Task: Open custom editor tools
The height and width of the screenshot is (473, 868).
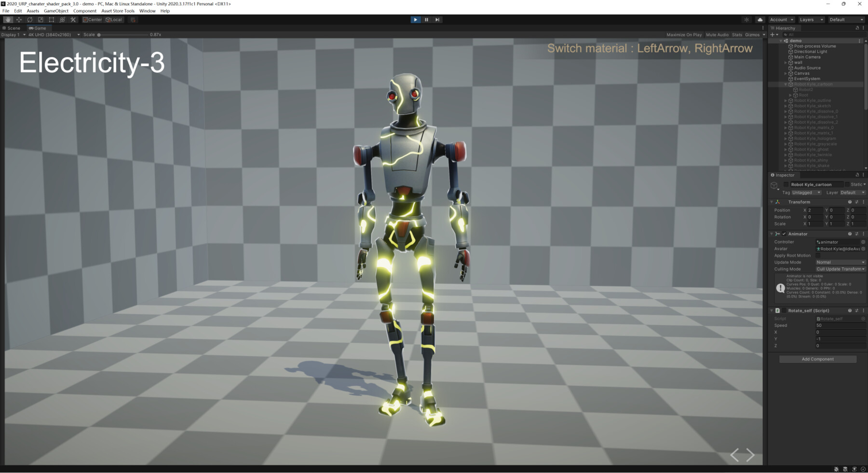Action: point(73,20)
